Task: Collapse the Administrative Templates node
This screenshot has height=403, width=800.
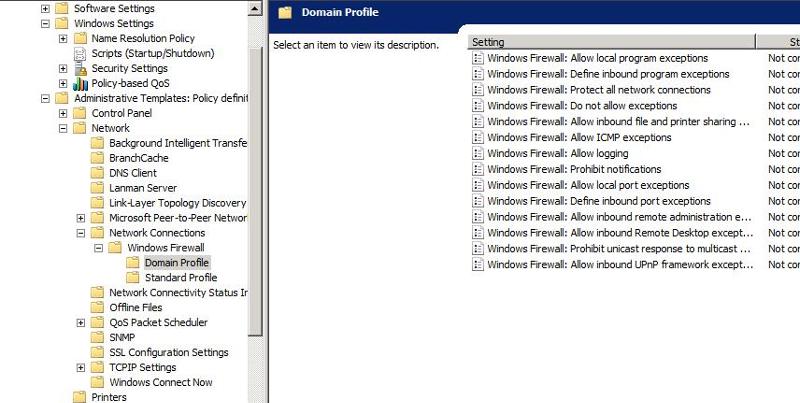Action: click(x=45, y=98)
